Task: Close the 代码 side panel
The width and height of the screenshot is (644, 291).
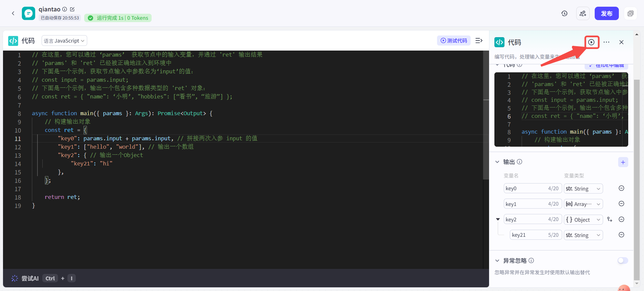Action: [x=622, y=42]
